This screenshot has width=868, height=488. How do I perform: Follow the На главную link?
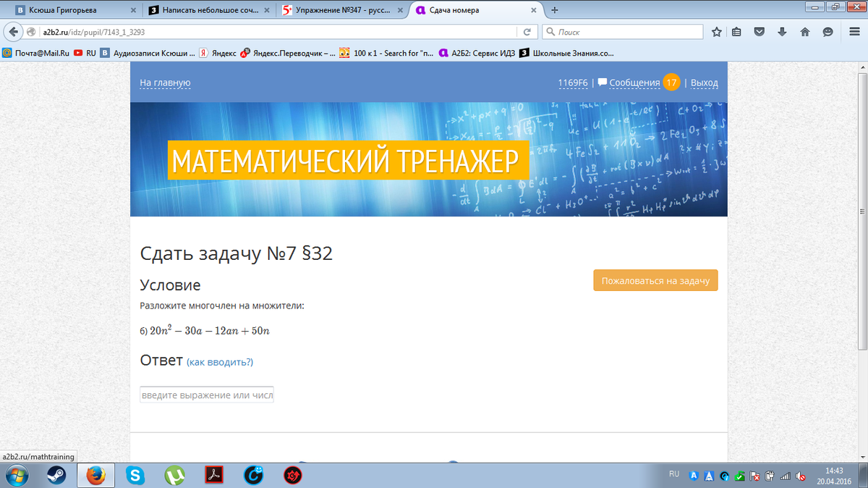coord(165,83)
